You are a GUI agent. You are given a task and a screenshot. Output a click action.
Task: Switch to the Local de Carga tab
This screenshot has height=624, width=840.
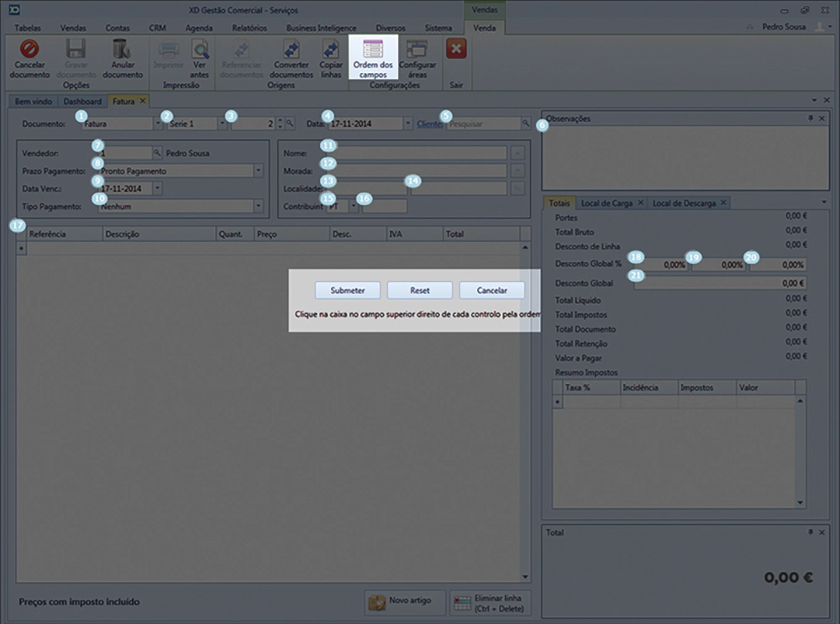[606, 203]
